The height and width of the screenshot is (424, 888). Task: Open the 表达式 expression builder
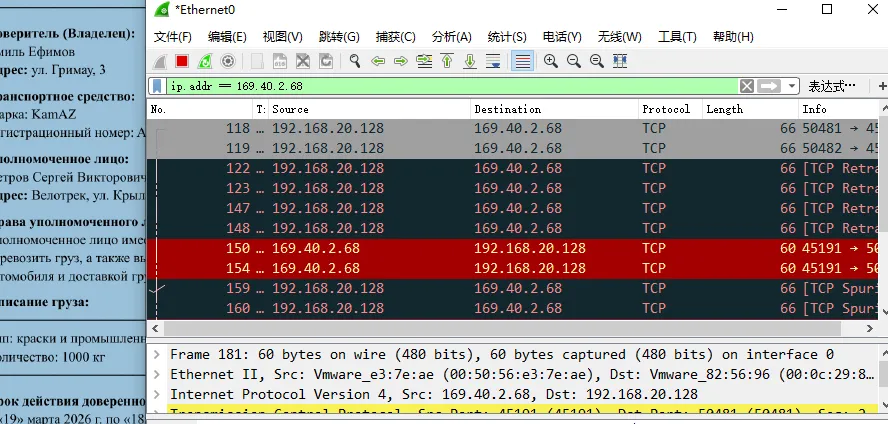(831, 86)
